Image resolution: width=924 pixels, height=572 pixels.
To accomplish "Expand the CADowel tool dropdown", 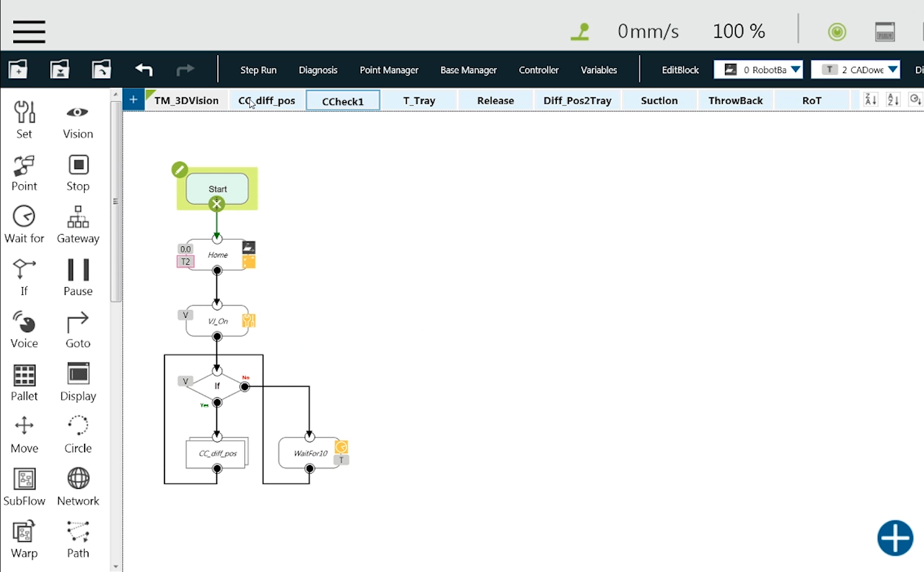I will [856, 70].
